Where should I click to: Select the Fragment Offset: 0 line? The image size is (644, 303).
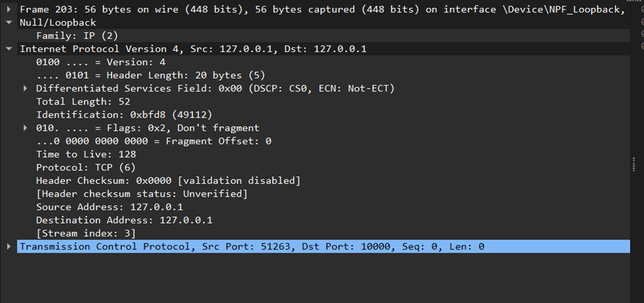(x=153, y=141)
